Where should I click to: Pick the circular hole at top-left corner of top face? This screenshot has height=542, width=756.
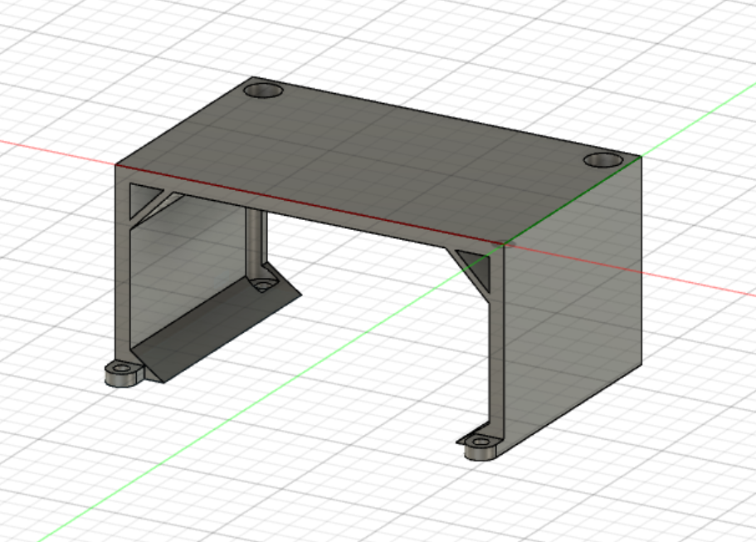(x=263, y=90)
